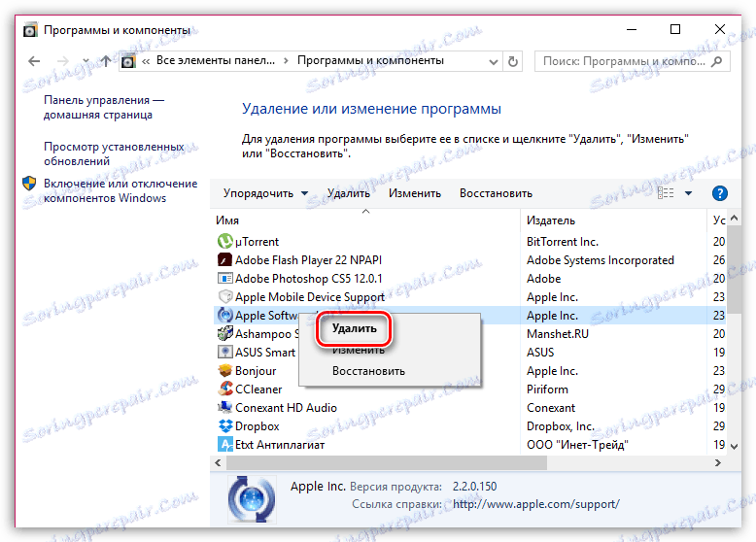Click the ASUS Smart program icon
The image size is (756, 542).
coord(224,353)
